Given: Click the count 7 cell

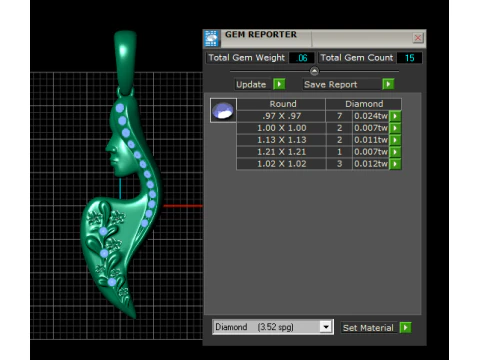Looking at the screenshot, I should (339, 116).
